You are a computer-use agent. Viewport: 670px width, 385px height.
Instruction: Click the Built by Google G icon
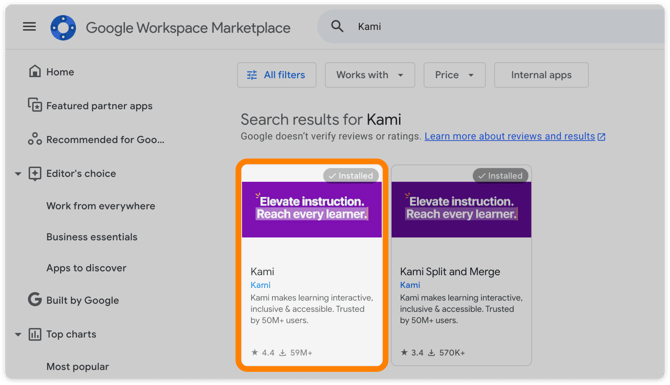pyautogui.click(x=35, y=300)
